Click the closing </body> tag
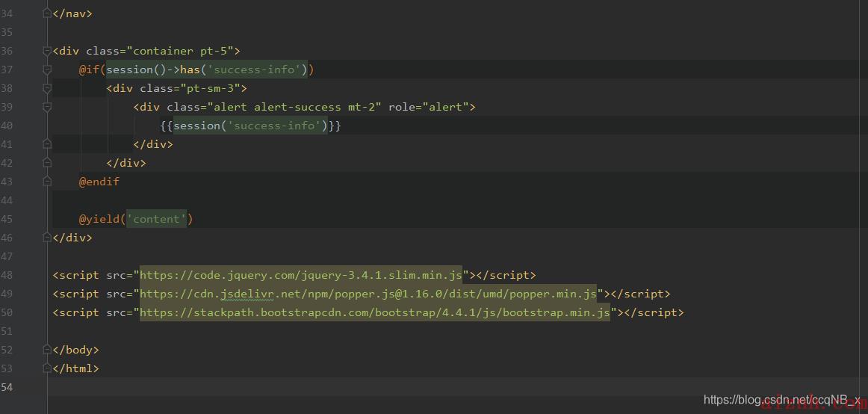This screenshot has width=868, height=414. pos(76,350)
